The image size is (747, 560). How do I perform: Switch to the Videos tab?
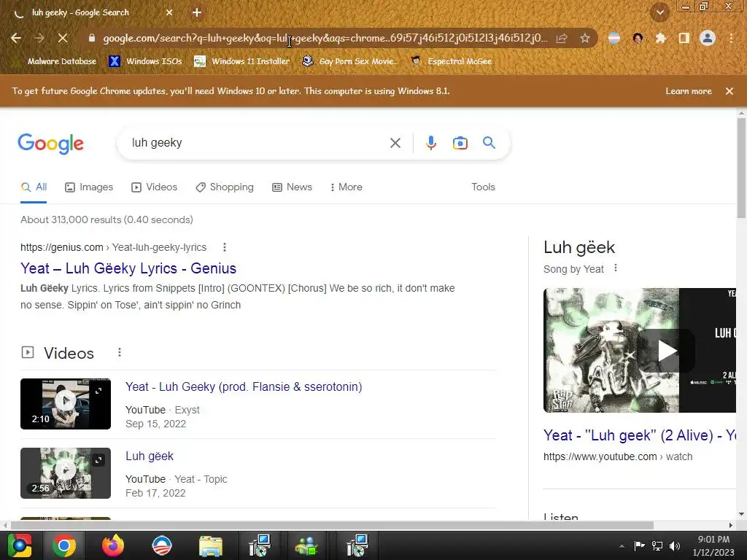point(155,187)
